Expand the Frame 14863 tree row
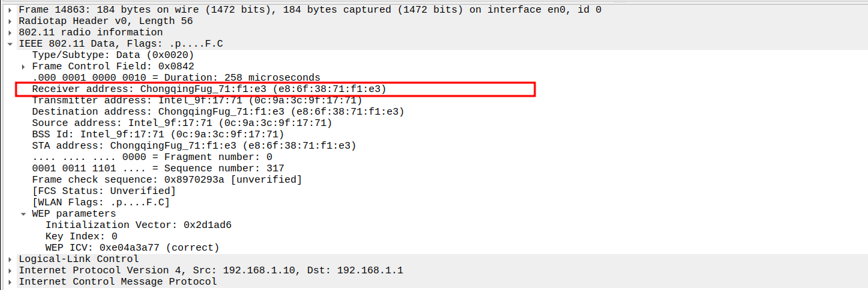Screen dimensions: 868x290 10,9
